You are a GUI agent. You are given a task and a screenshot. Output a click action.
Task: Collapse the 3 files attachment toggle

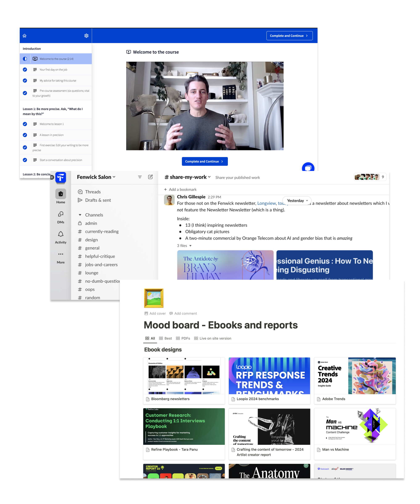pyautogui.click(x=184, y=246)
